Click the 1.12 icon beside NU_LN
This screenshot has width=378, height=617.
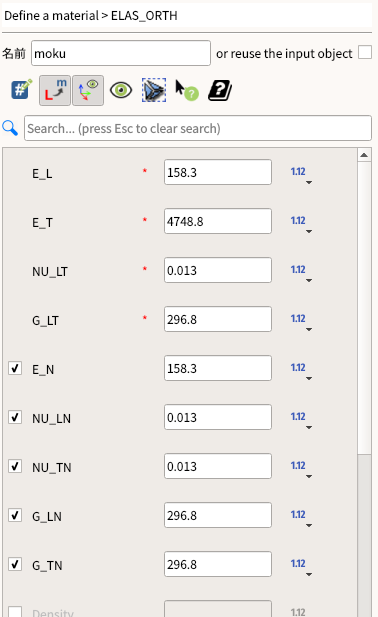coord(298,417)
